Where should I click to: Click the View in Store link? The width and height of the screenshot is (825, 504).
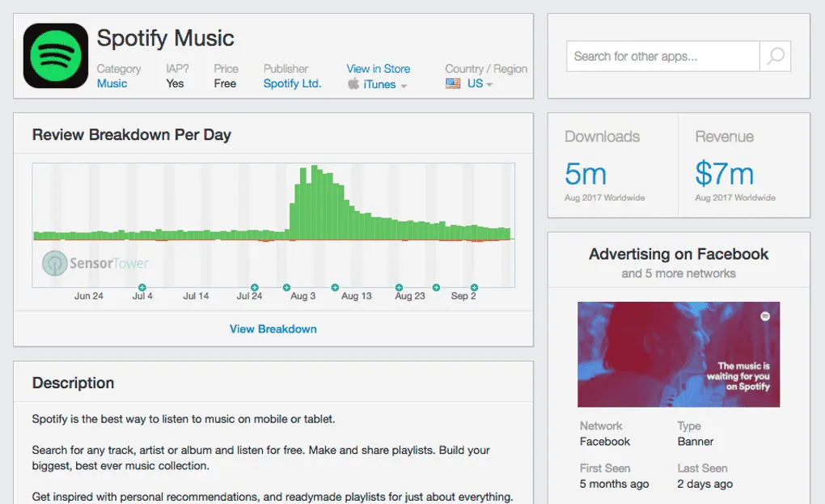[x=379, y=69]
